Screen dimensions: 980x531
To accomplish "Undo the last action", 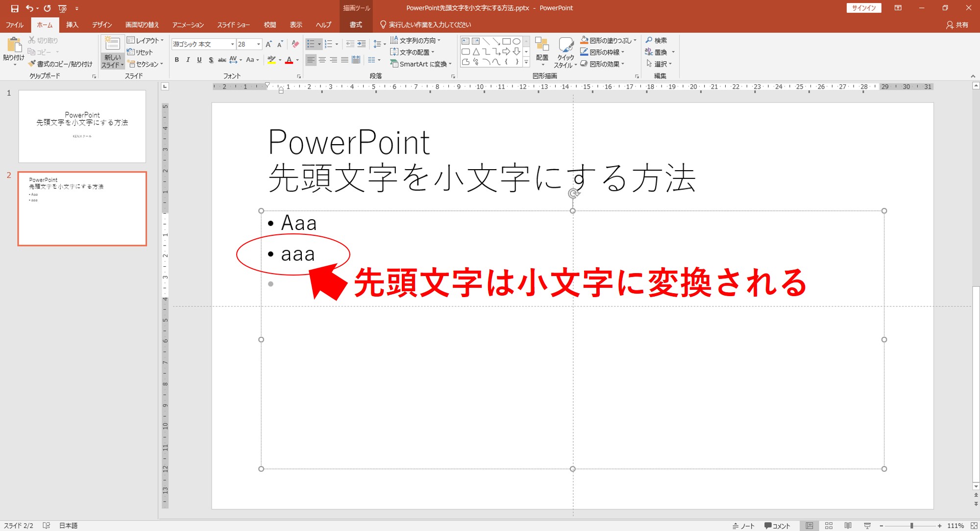I will pyautogui.click(x=29, y=8).
